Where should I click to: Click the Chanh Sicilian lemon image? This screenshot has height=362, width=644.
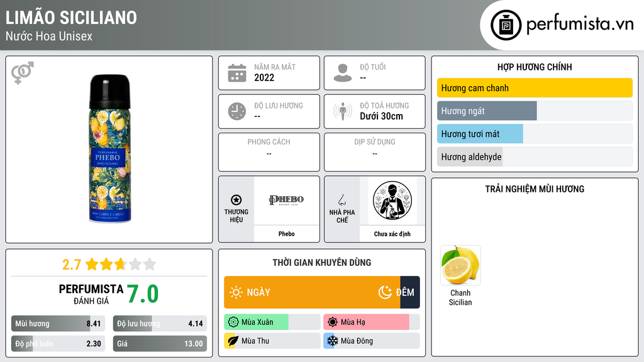(x=460, y=265)
